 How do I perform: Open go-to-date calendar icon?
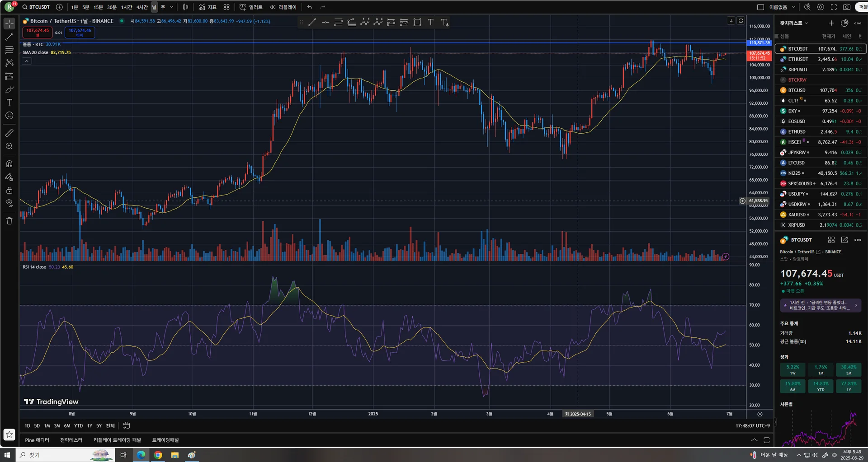(127, 425)
